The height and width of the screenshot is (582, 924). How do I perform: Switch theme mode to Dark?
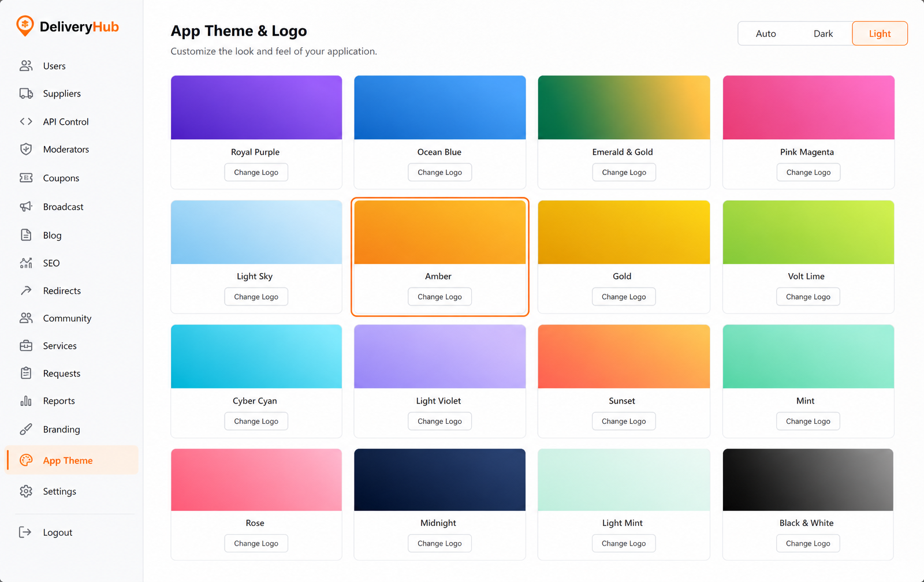823,33
